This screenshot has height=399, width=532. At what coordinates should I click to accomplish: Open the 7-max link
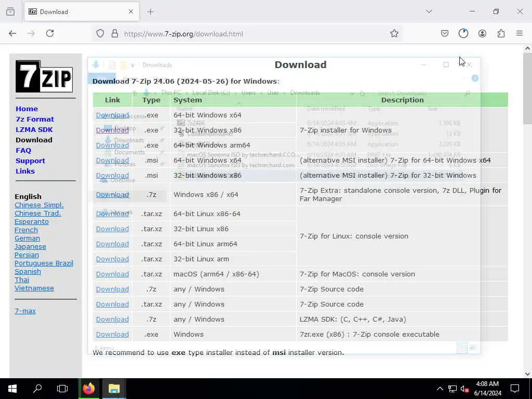pyautogui.click(x=25, y=311)
